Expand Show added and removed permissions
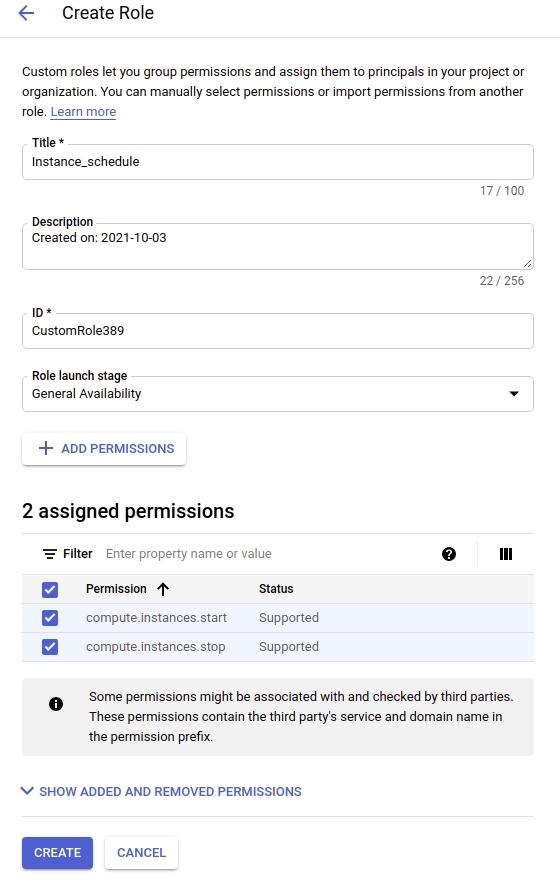 [161, 792]
